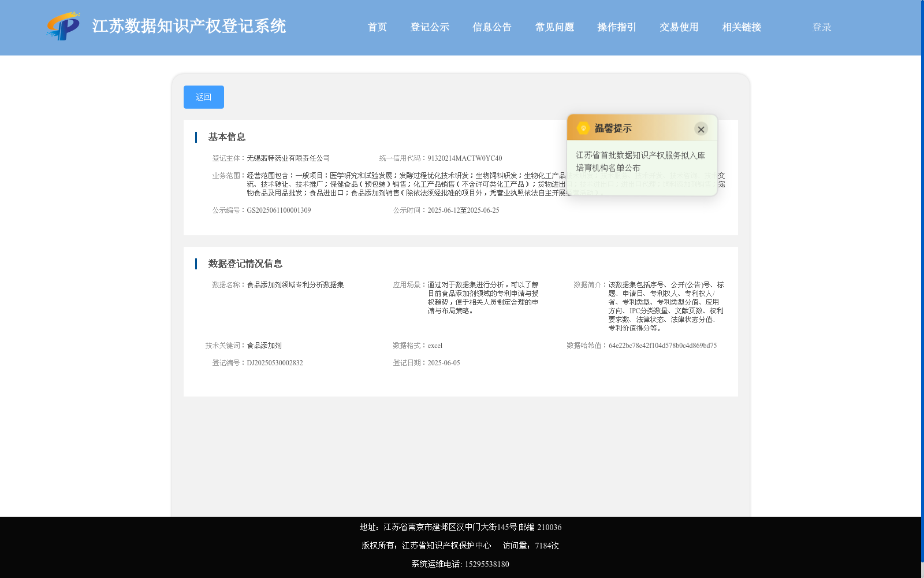Click 版权所有 江苏省知识产权保护中心 text
Viewport: 924px width, 578px height.
click(x=426, y=546)
